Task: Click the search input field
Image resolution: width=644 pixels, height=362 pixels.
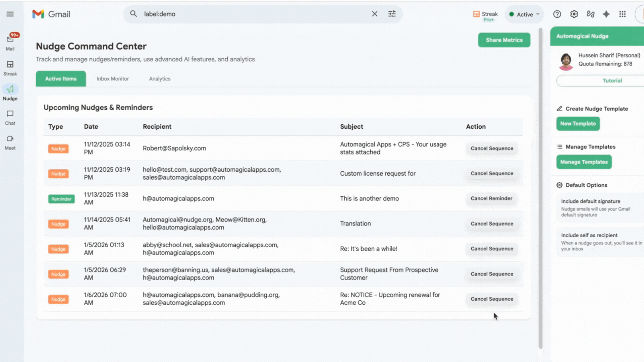Action: tap(235, 14)
